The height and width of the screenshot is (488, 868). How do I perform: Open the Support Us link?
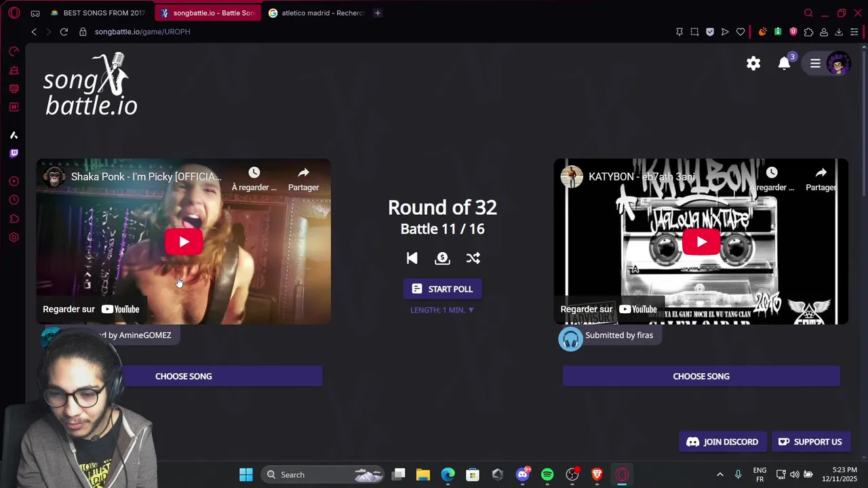tap(810, 442)
